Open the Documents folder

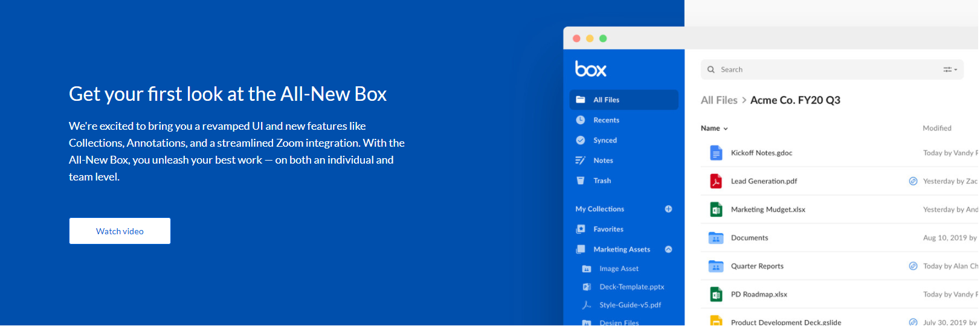pyautogui.click(x=749, y=238)
